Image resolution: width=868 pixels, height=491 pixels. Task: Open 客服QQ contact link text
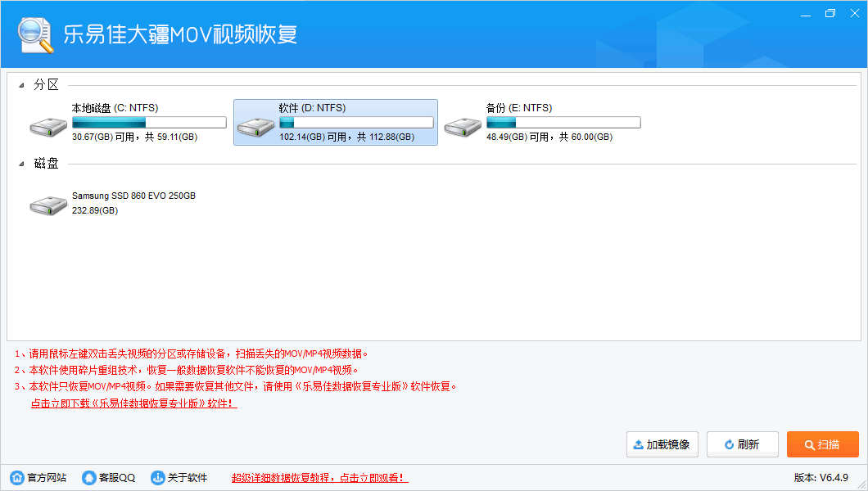point(117,478)
